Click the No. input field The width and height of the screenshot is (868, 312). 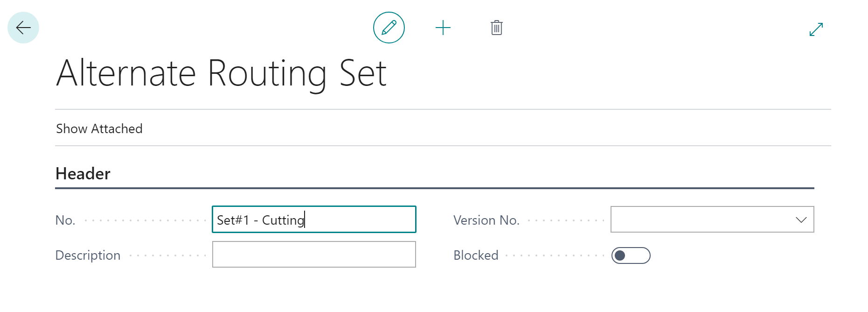[x=314, y=220]
